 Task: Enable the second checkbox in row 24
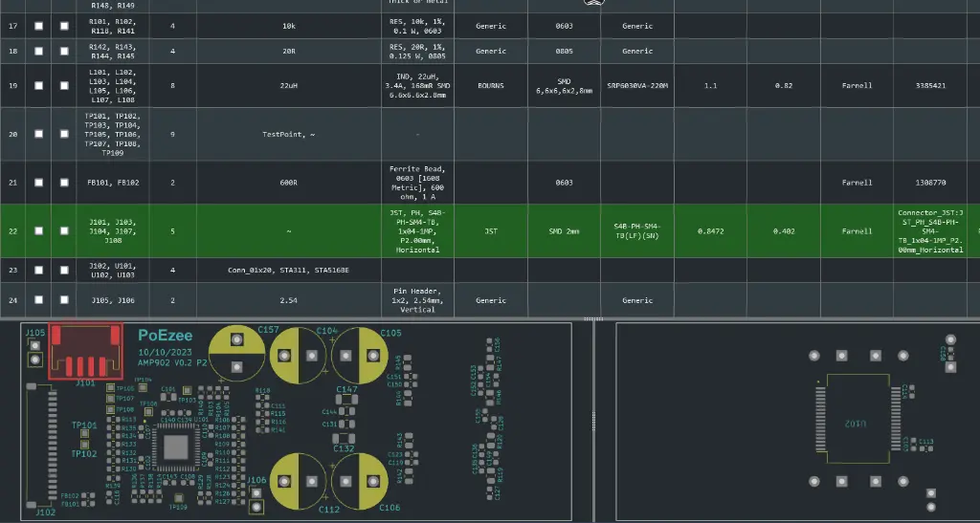(x=64, y=300)
